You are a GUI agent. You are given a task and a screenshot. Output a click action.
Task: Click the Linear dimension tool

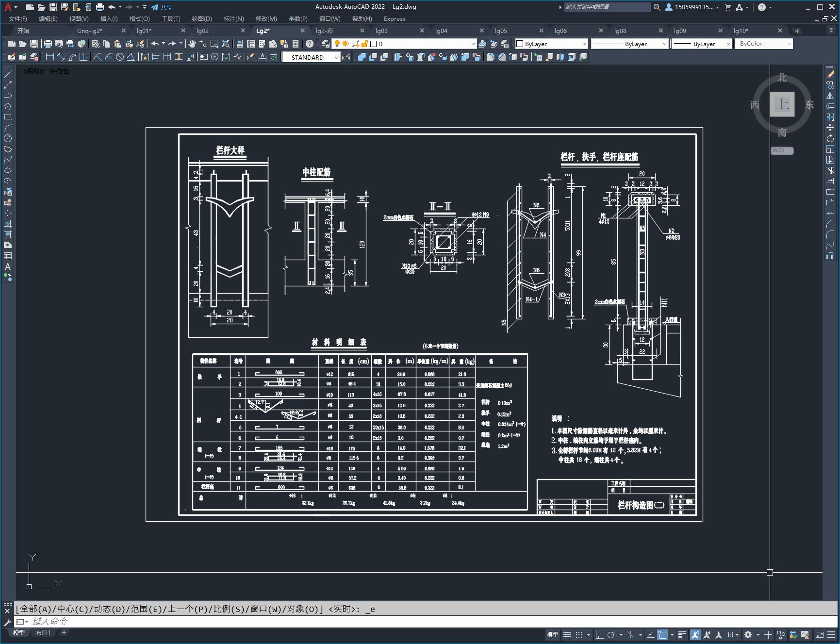click(x=49, y=57)
